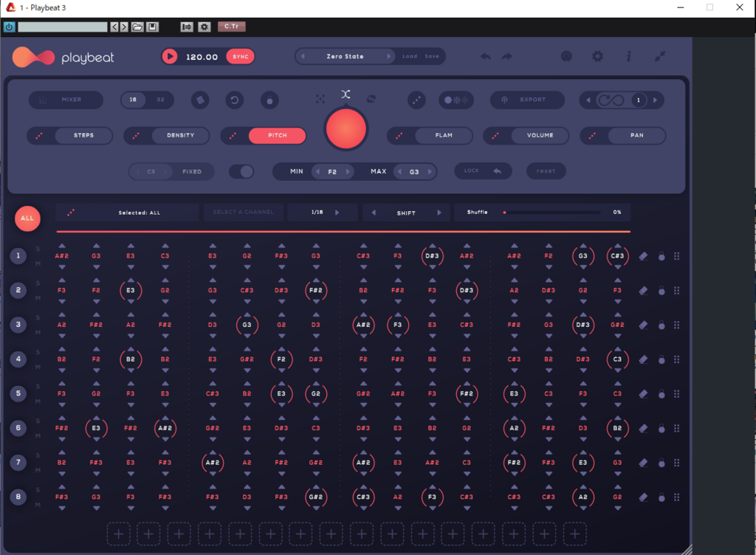This screenshot has width=756, height=555.
Task: Click the eraser icon for channel 7
Action: click(643, 463)
